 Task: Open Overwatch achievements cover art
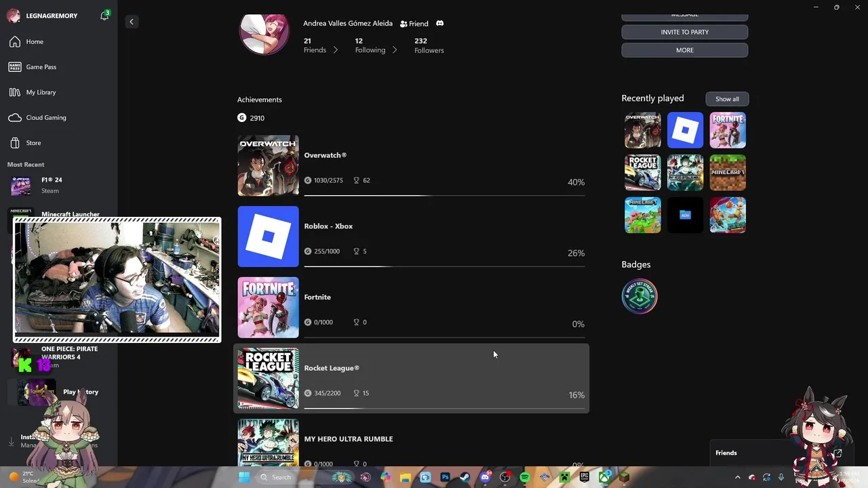tap(268, 165)
